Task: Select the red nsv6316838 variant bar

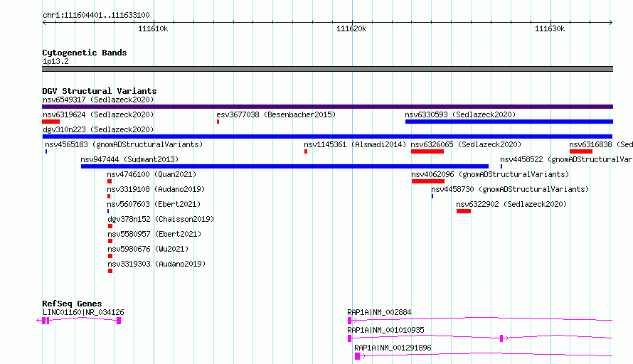Action: (581, 151)
